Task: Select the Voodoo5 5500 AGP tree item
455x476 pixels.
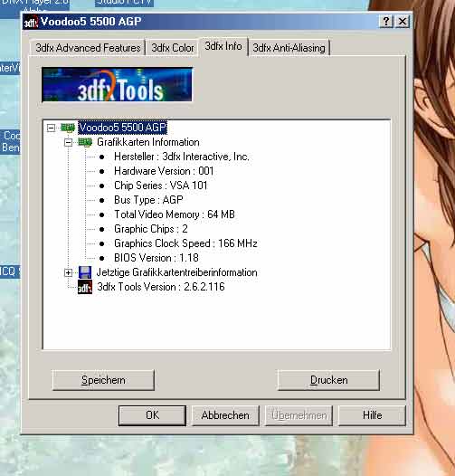Action: [123, 128]
